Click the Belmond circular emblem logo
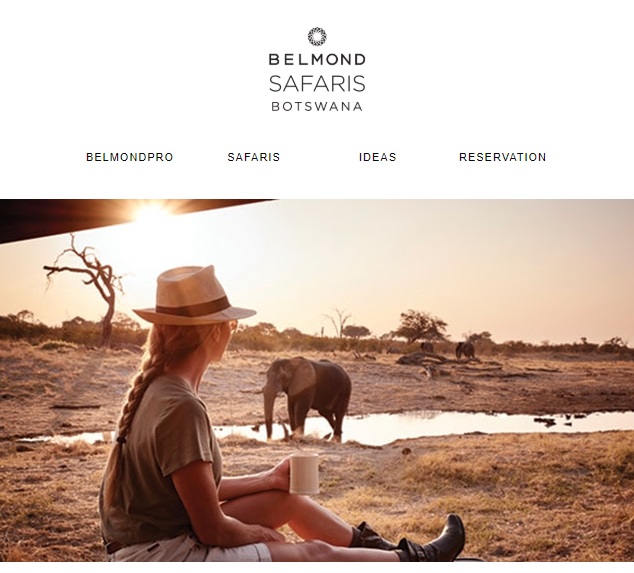The width and height of the screenshot is (634, 573). (x=317, y=36)
